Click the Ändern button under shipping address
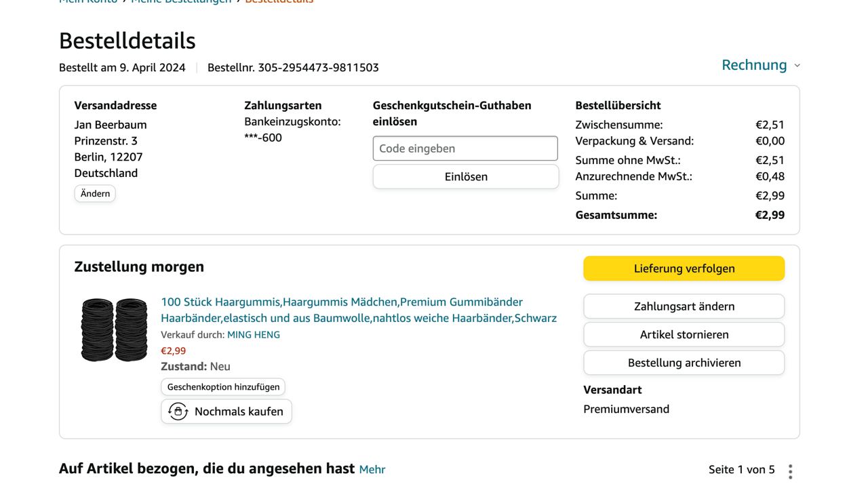This screenshot has height=486, width=868. click(x=95, y=194)
